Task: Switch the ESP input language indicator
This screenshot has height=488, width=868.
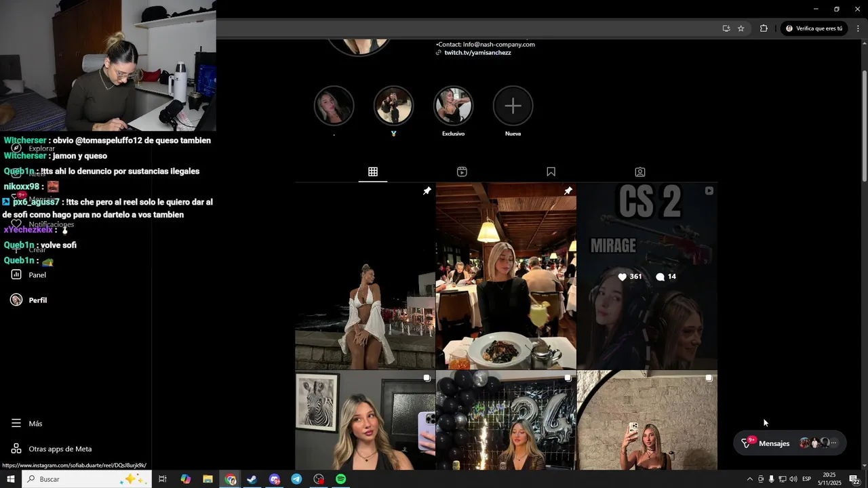Action: (x=807, y=479)
